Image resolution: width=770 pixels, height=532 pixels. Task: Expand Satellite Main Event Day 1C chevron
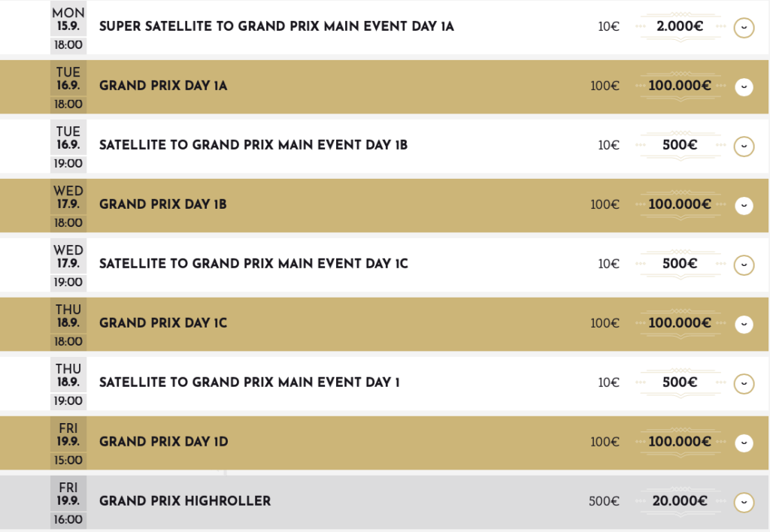pos(744,264)
